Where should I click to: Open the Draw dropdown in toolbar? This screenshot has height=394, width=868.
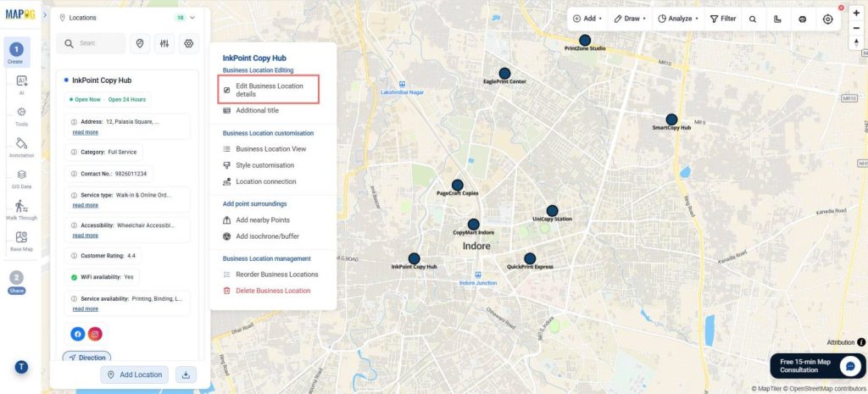pyautogui.click(x=630, y=19)
